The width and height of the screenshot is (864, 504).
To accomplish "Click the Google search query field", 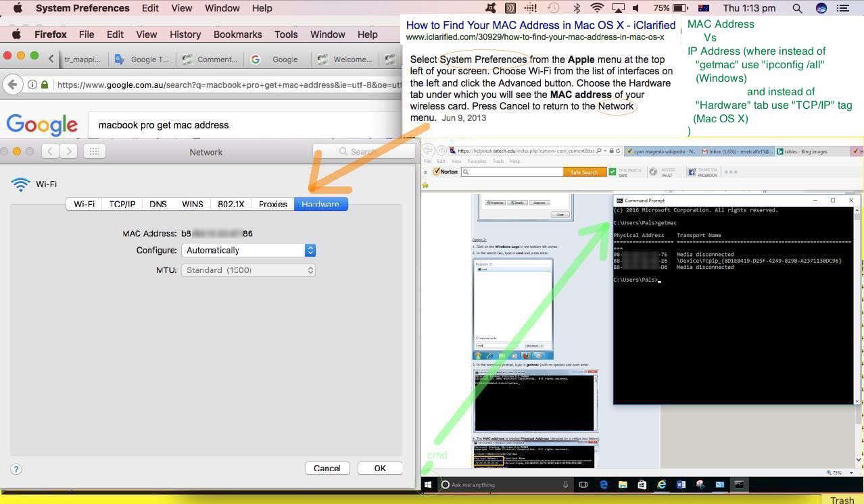I will pyautogui.click(x=243, y=125).
